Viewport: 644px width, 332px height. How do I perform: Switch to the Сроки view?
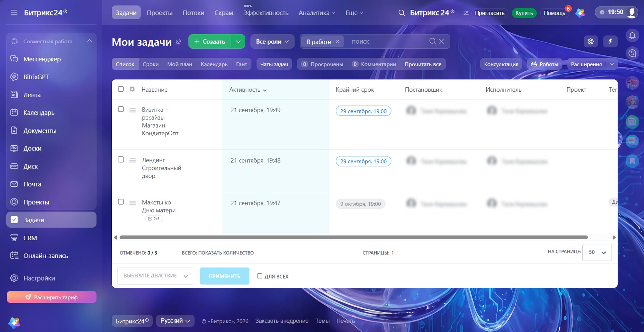[151, 64]
